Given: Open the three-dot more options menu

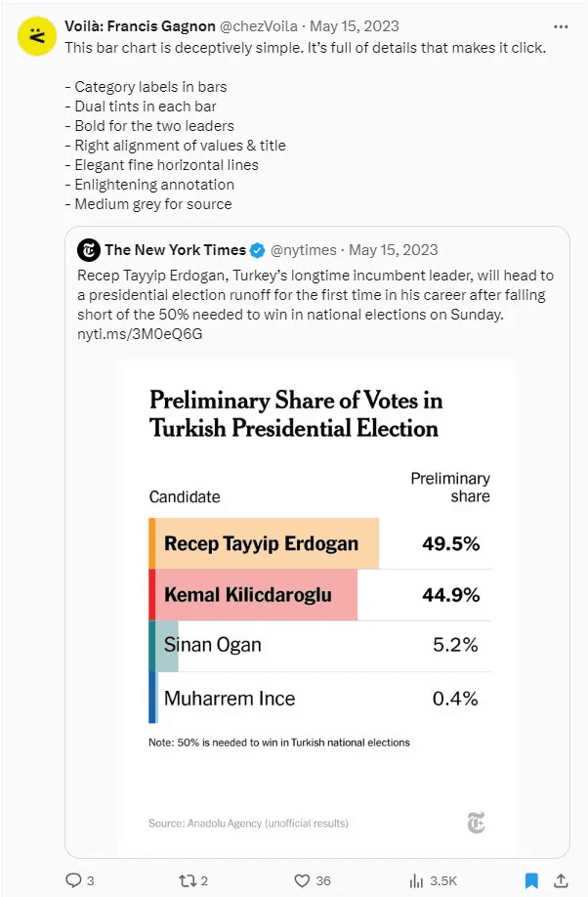Looking at the screenshot, I should point(561,26).
